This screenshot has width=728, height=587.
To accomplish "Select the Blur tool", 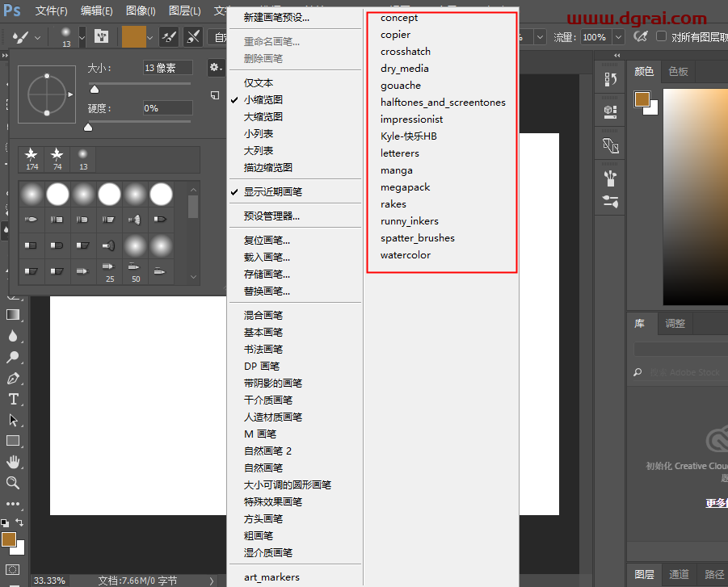I will [x=12, y=335].
